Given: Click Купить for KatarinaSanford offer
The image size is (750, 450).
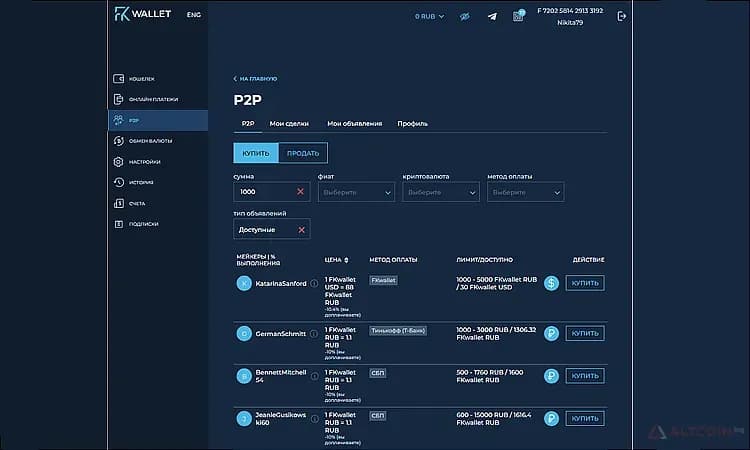Looking at the screenshot, I should (x=585, y=283).
